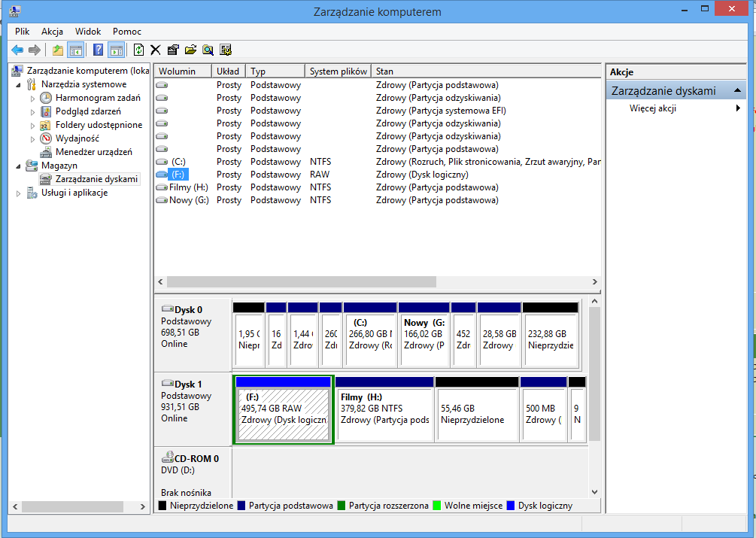The height and width of the screenshot is (538, 756).
Task: Select the Wolumin column header
Action: (x=178, y=71)
